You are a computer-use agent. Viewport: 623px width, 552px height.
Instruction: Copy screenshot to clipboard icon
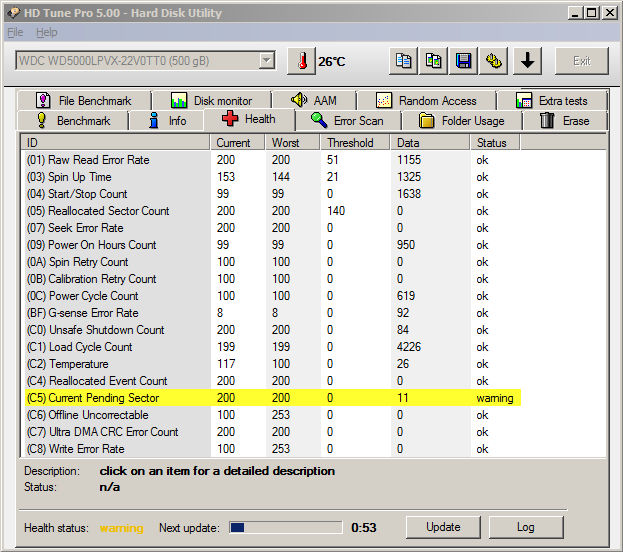tap(433, 61)
